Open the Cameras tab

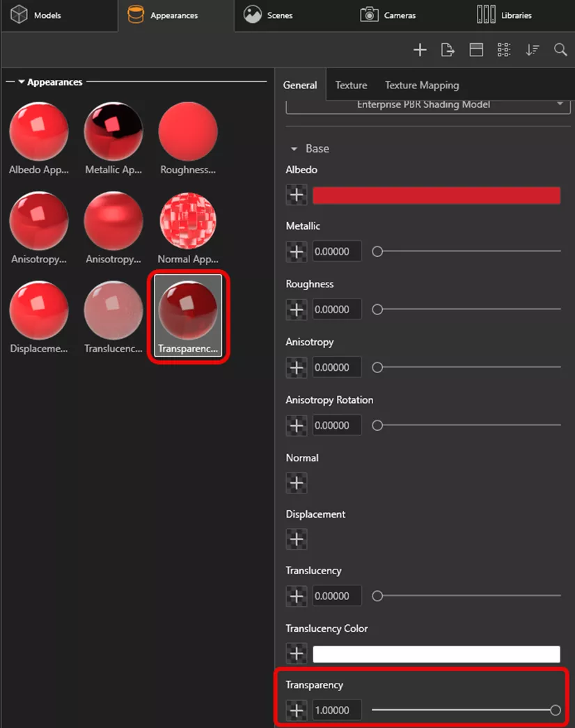387,14
